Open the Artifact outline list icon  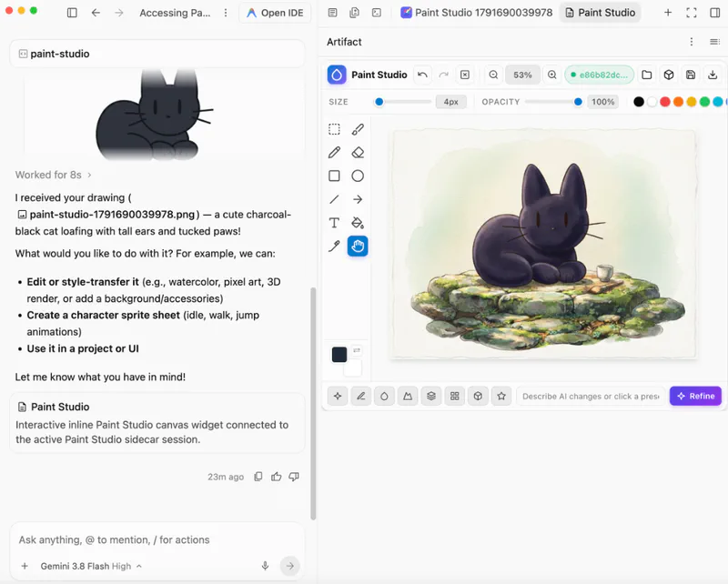pyautogui.click(x=714, y=42)
